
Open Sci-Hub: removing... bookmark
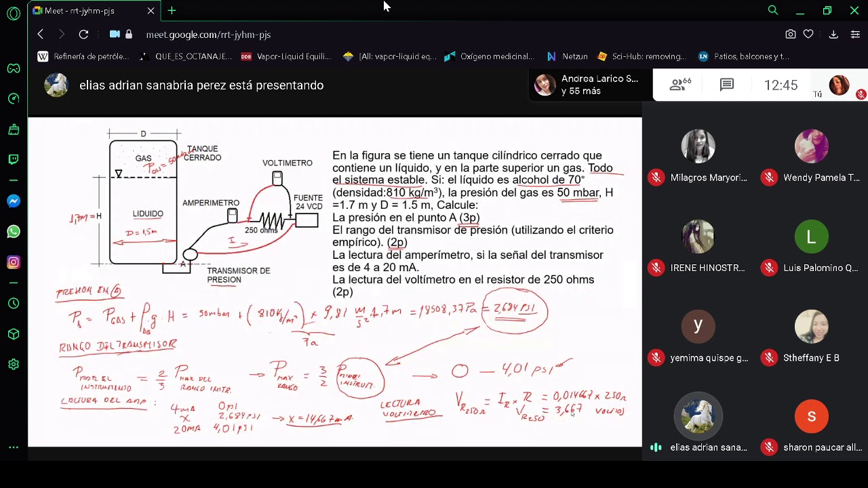[642, 57]
